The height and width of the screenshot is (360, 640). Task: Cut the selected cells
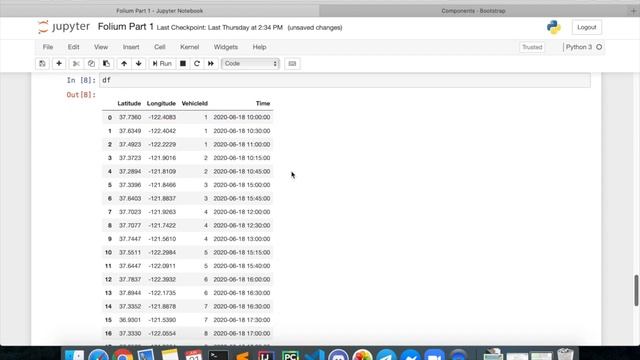pyautogui.click(x=76, y=64)
